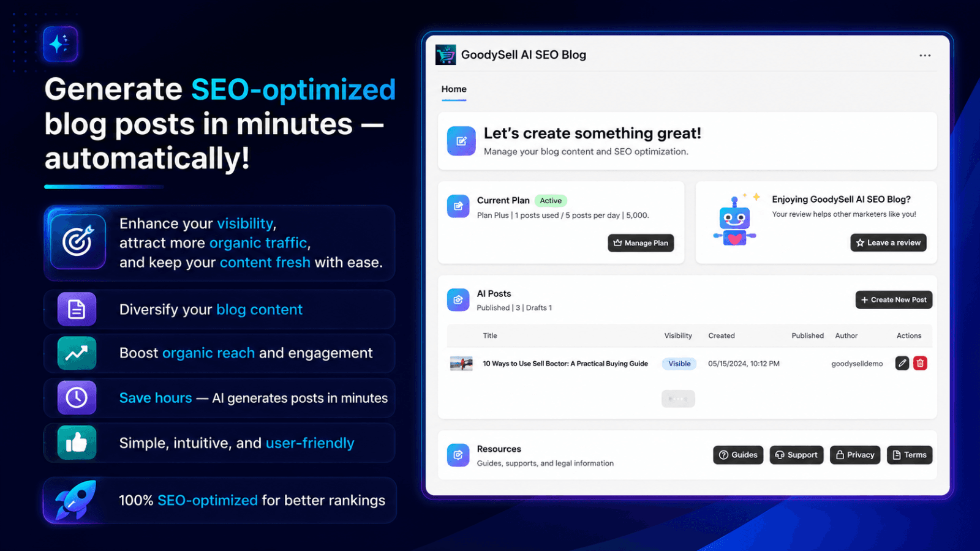This screenshot has width=980, height=551.
Task: Click the Author column header
Action: coord(846,335)
